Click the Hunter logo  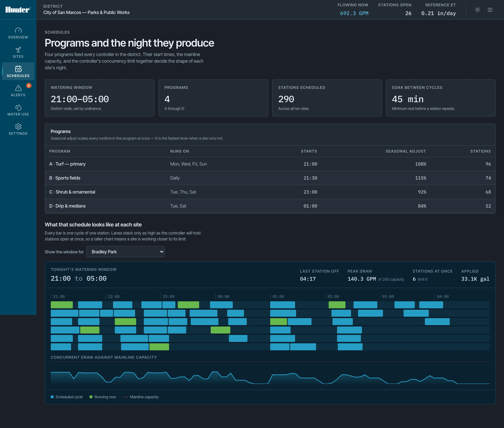click(18, 10)
